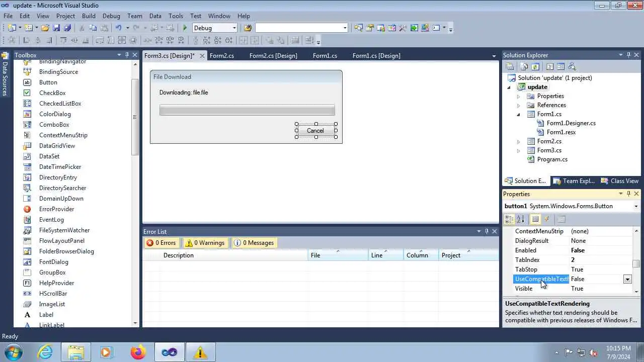Screen dimensions: 644x362
Task: Open the Debug menu
Action: (111, 16)
